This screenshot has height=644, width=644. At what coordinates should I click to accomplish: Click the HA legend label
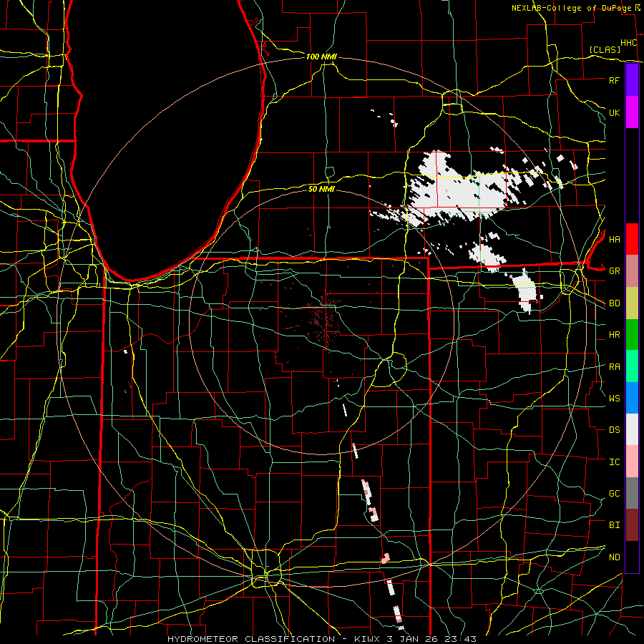(x=614, y=239)
